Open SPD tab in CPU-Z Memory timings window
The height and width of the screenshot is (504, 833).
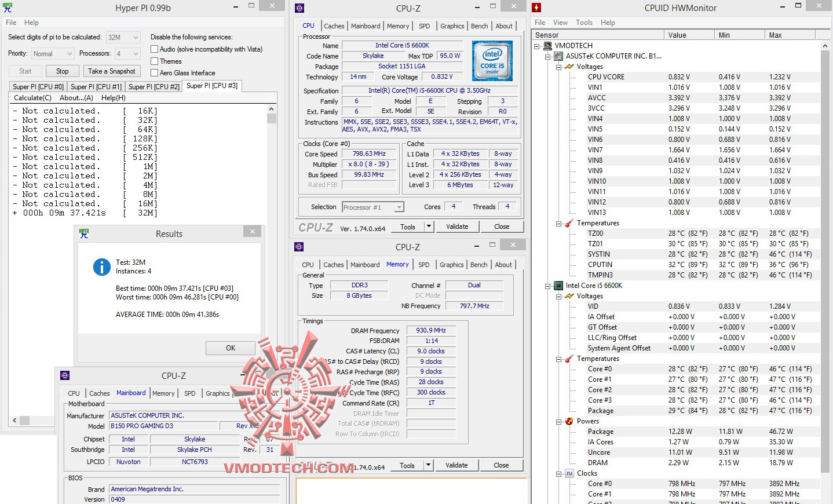click(x=424, y=265)
